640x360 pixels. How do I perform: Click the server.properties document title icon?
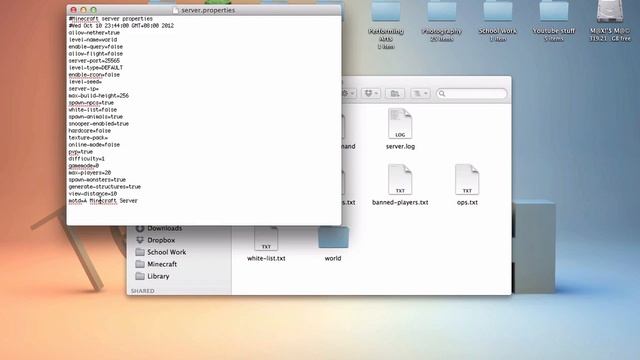coord(176,10)
